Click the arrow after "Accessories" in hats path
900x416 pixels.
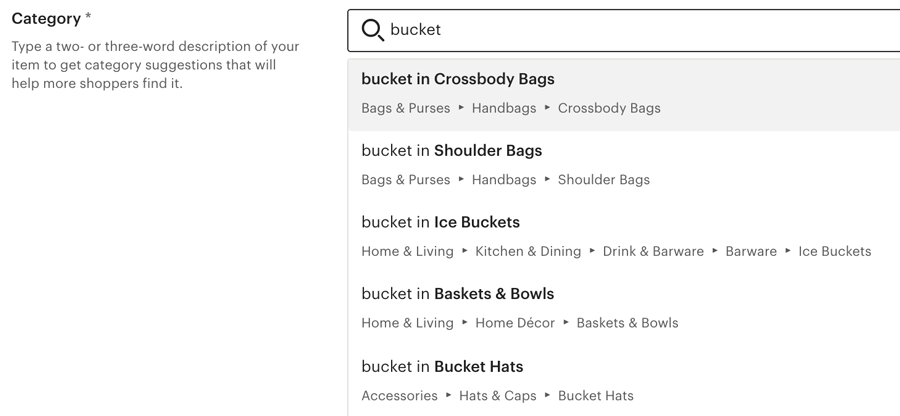click(449, 395)
